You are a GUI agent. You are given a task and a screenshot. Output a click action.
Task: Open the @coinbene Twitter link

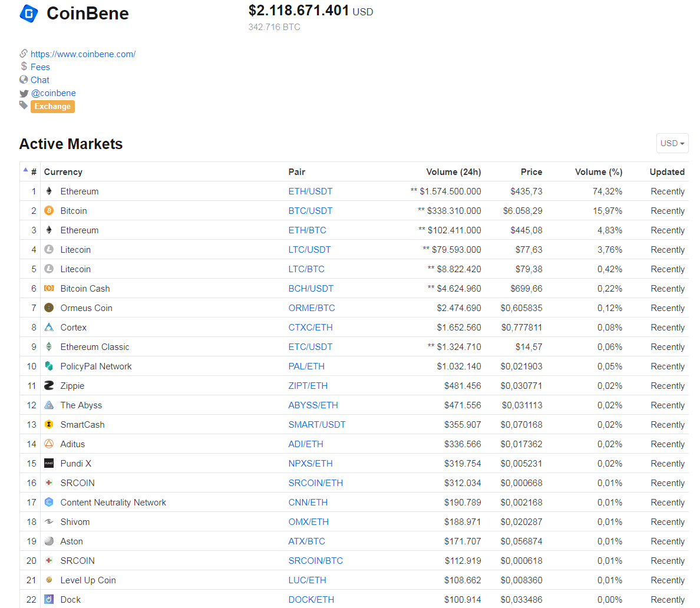(x=53, y=93)
